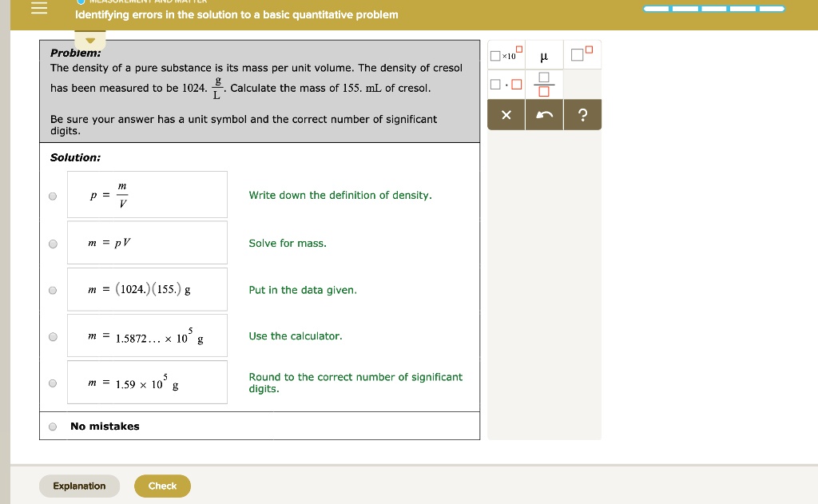Expand the yellow arrow above the problem
This screenshot has width=818, height=504.
pyautogui.click(x=90, y=38)
